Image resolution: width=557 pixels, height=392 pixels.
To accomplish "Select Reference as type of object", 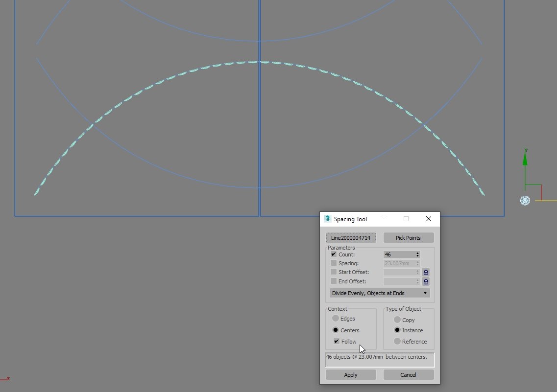I will pos(397,341).
